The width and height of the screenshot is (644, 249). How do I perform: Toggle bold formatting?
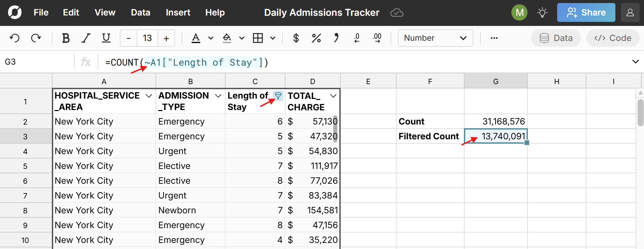coord(66,38)
